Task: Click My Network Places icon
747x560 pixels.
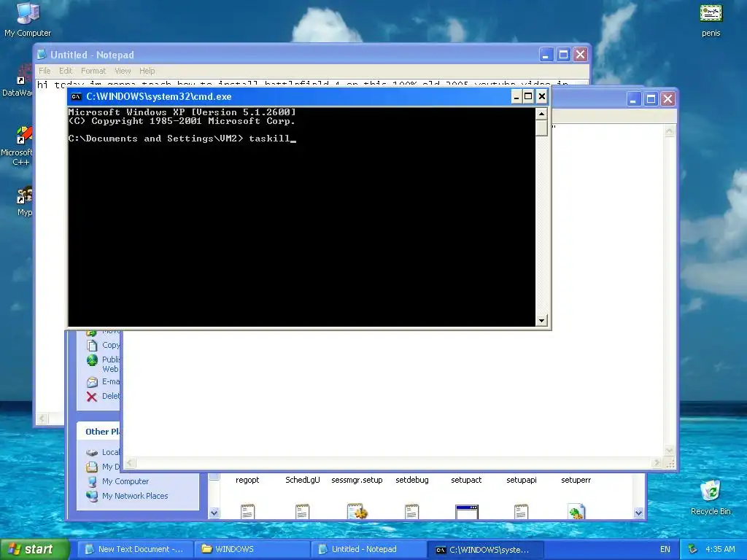Action: click(92, 496)
